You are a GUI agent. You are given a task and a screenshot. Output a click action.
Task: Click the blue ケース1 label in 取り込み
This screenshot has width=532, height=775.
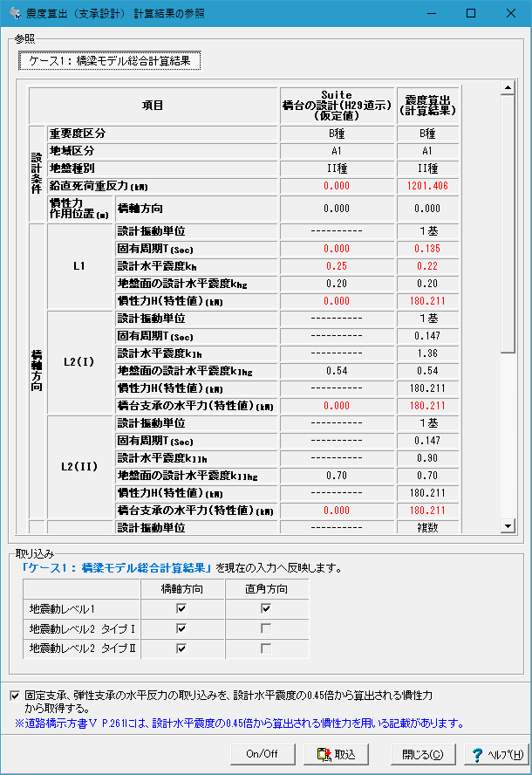117,568
